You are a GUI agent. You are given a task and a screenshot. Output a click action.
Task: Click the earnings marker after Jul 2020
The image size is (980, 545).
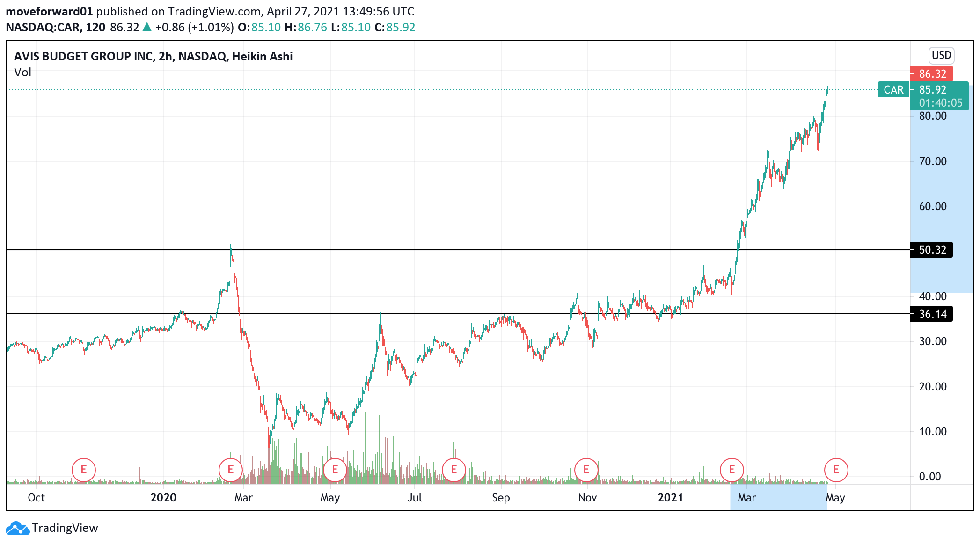point(454,470)
